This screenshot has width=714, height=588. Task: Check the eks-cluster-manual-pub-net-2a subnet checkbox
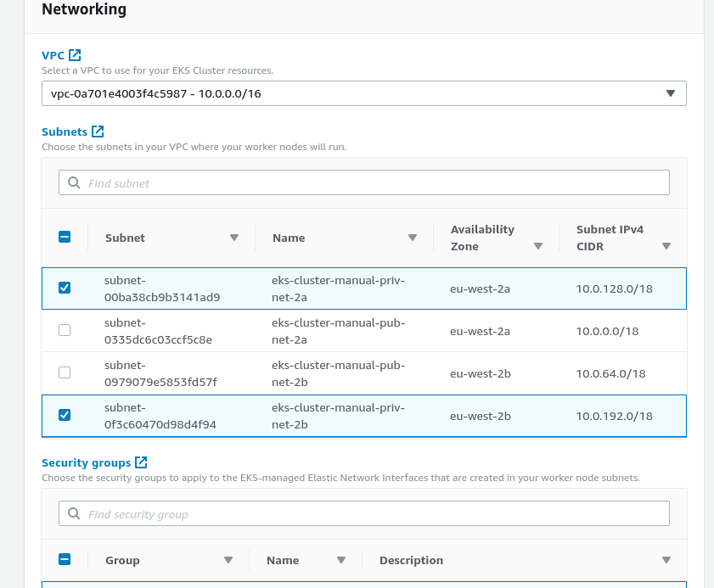coord(65,330)
